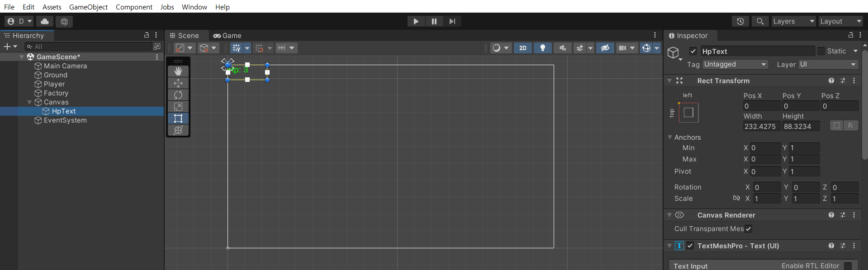Open TextMeshPro component help reference
Image resolution: width=868 pixels, height=270 pixels.
pyautogui.click(x=831, y=246)
